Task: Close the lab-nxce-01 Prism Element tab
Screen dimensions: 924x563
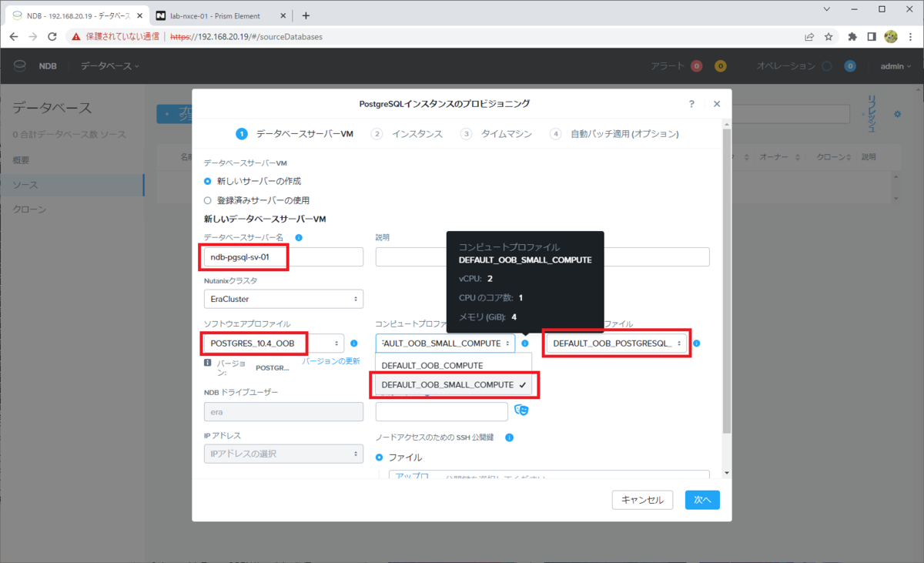Action: pos(285,15)
